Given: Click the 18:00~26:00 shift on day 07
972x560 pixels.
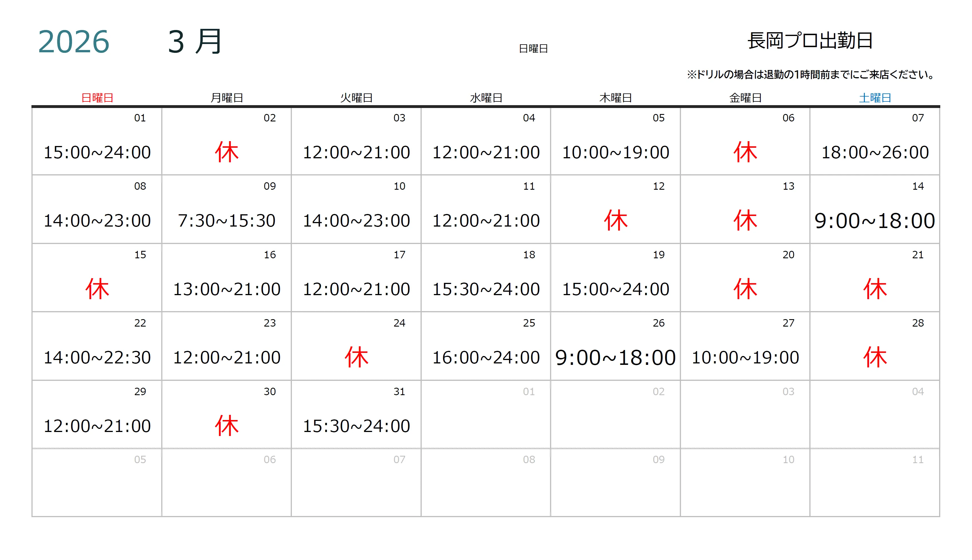Looking at the screenshot, I should [875, 152].
